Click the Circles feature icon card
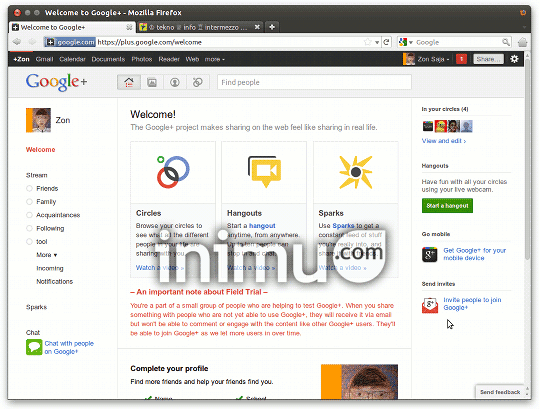This screenshot has width=540, height=409. point(173,172)
